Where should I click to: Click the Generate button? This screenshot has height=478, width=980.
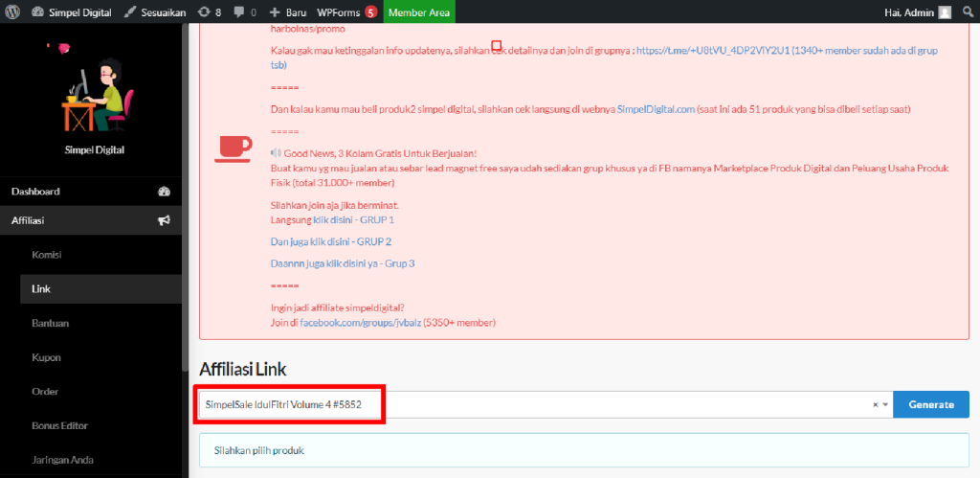point(931,405)
